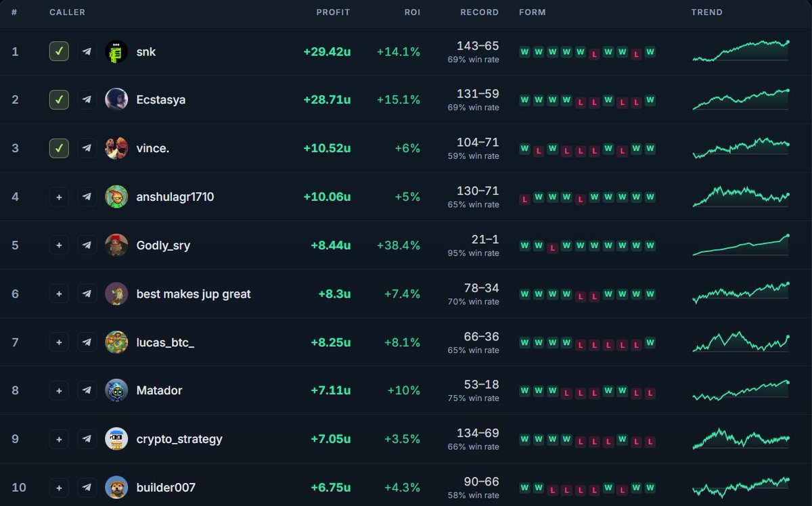Viewport: 812px width, 506px height.
Task: Open caller profile named snk
Action: (x=146, y=51)
